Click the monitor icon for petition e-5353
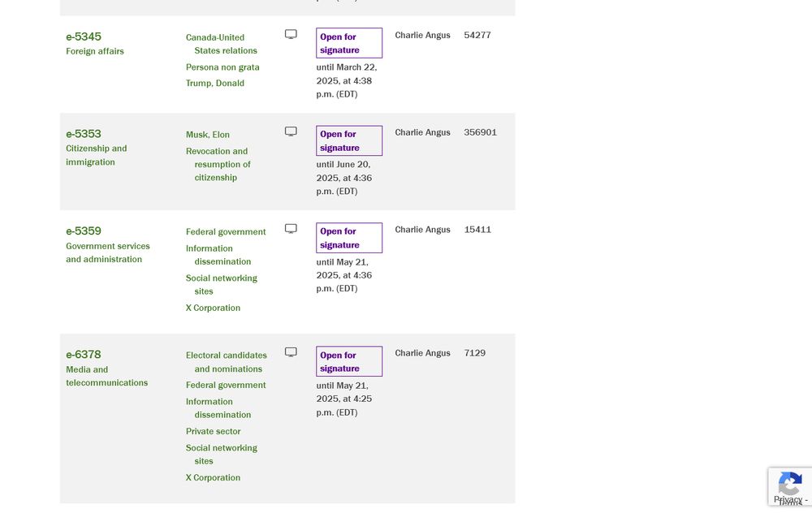Image resolution: width=812 pixels, height=513 pixels. (291, 131)
